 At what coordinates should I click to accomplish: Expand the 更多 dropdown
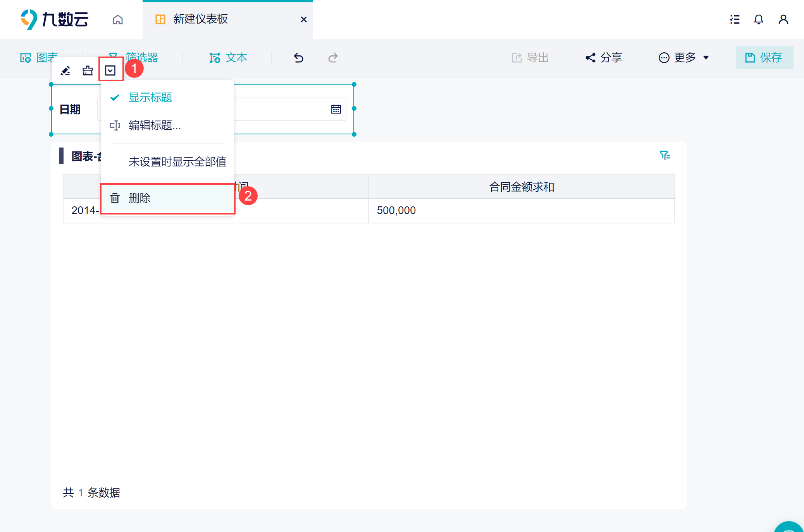(684, 58)
